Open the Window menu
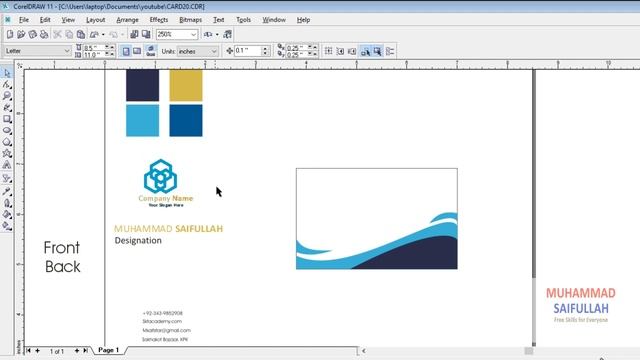The height and width of the screenshot is (360, 640). [274, 20]
